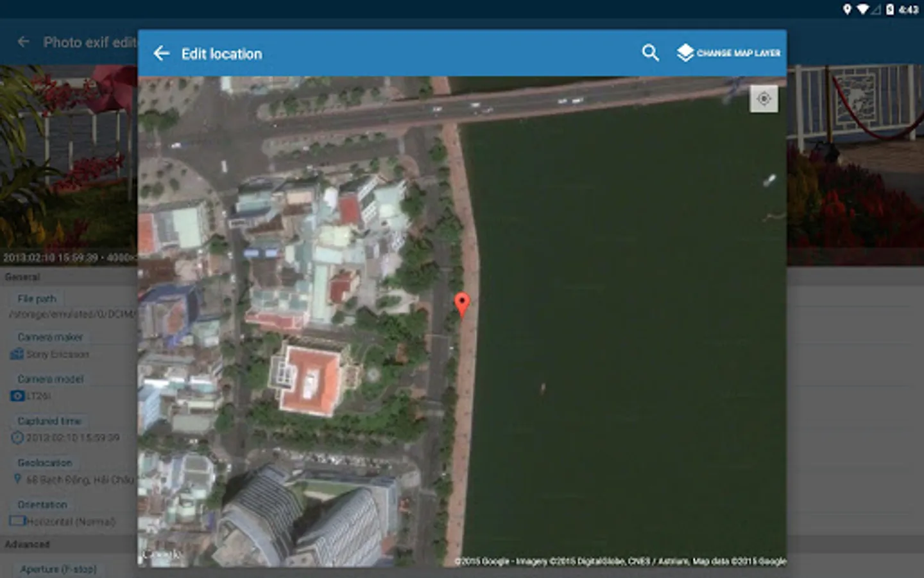Viewport: 924px width, 578px height.
Task: Open search in the Edit location toolbar
Action: click(x=650, y=53)
